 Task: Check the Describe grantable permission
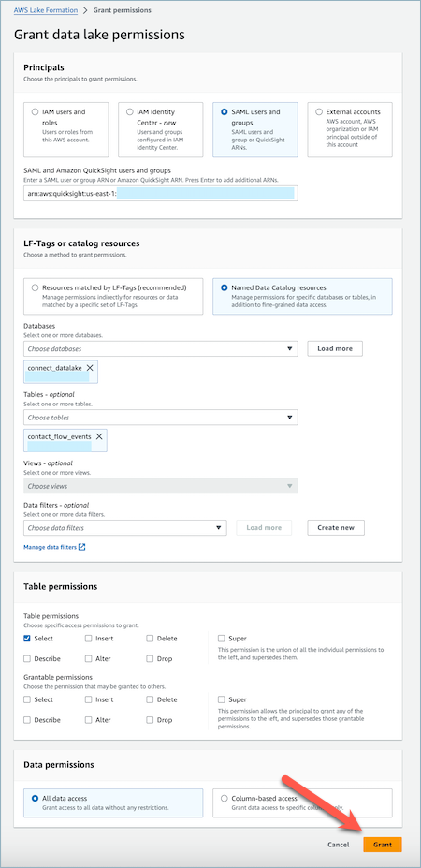27,720
